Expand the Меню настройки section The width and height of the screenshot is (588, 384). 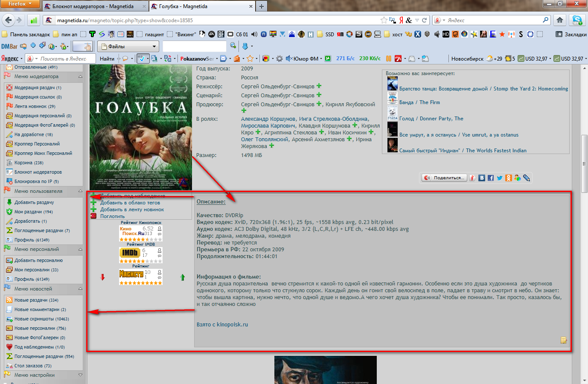point(80,375)
